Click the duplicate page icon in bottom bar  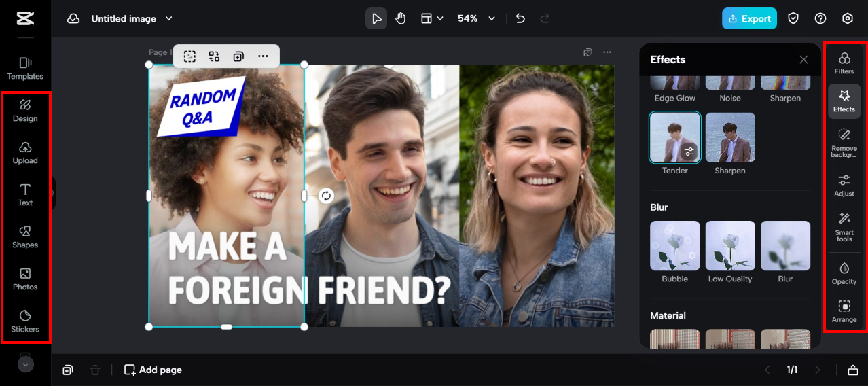[x=68, y=370]
